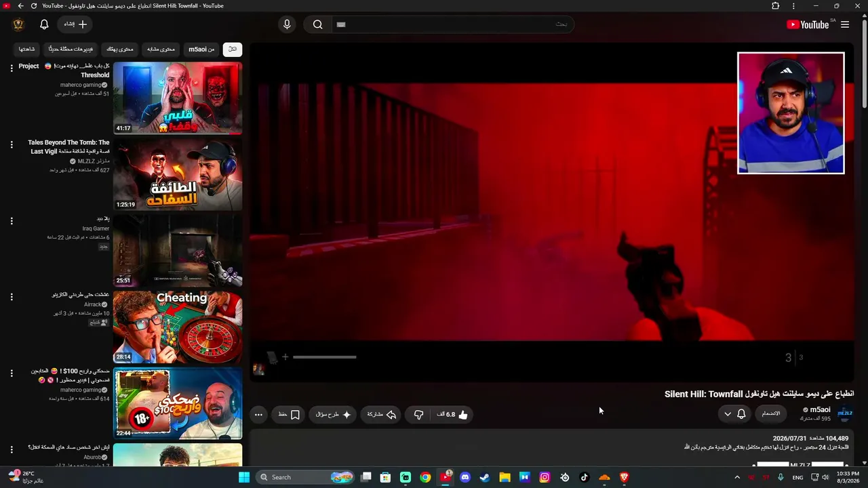Open the Tales Beyond The Tomb thumbnail
The image size is (868, 488).
pyautogui.click(x=178, y=175)
